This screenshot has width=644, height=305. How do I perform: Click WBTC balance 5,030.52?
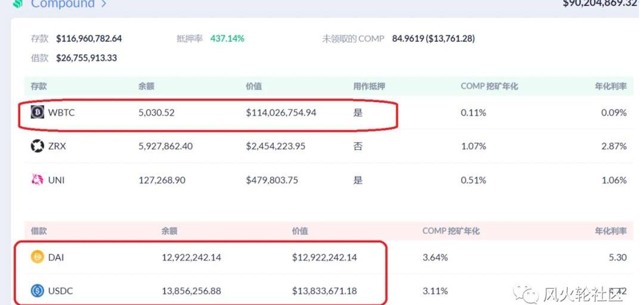(156, 113)
